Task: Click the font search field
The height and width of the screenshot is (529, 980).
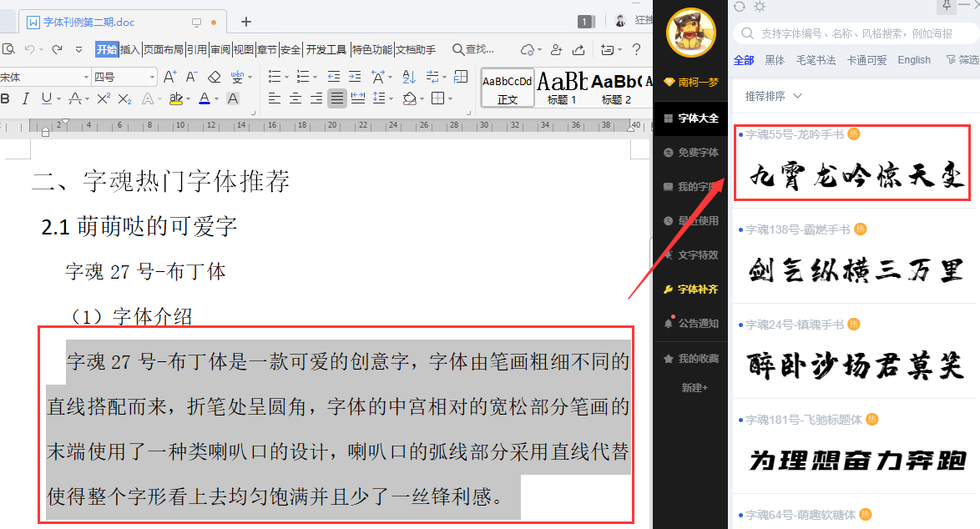Action: pyautogui.click(x=856, y=33)
